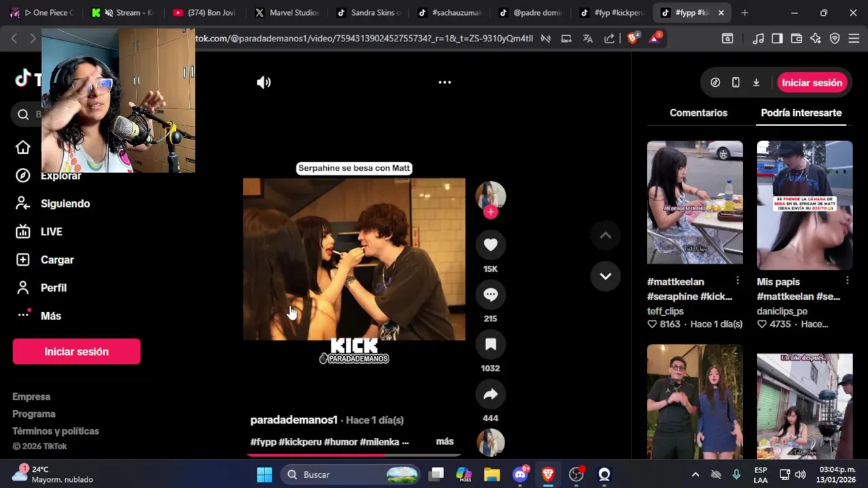Viewport: 868px width, 488px height.
Task: Click the pink Iniciar sesión header button
Action: pyautogui.click(x=812, y=83)
